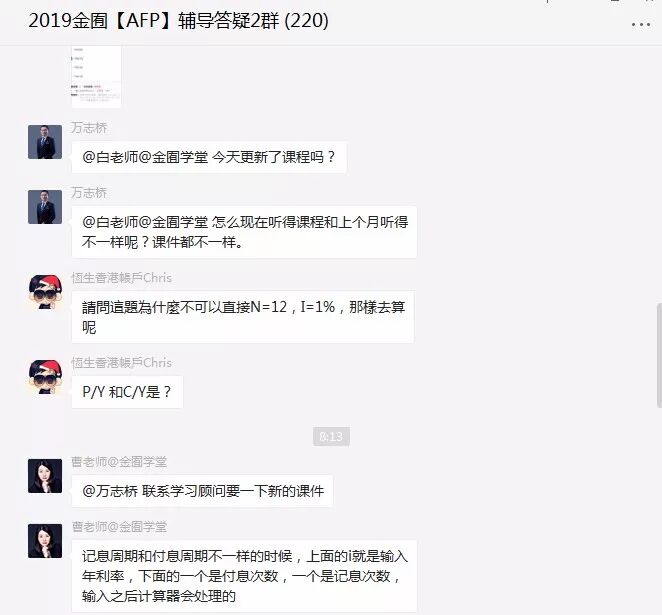Click sender name 万志桥 above the course update question
Image resolution: width=662 pixels, height=615 pixels.
[89, 127]
